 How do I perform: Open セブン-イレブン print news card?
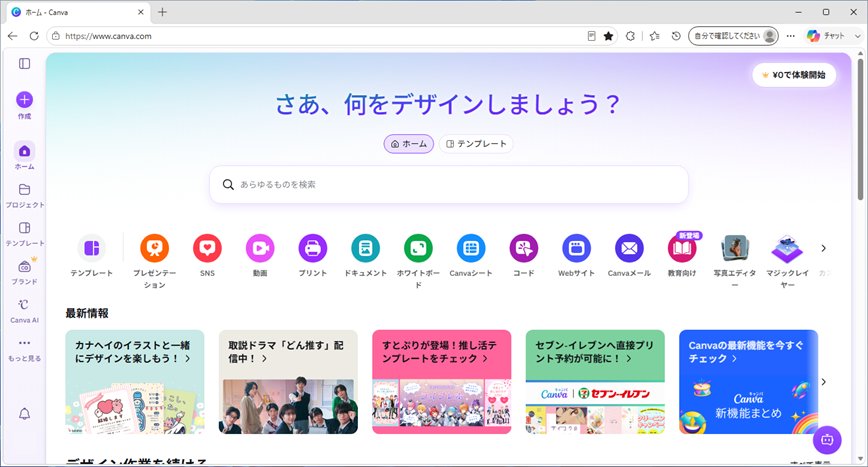[595, 382]
